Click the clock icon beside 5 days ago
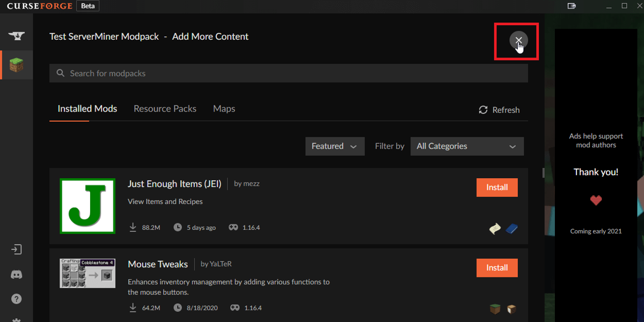This screenshot has height=322, width=644. coord(178,228)
